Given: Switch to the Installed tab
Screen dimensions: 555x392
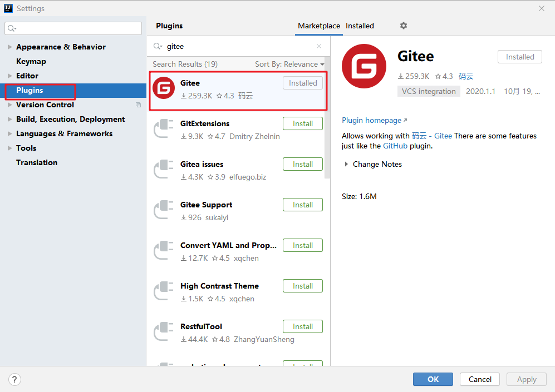Looking at the screenshot, I should [360, 26].
